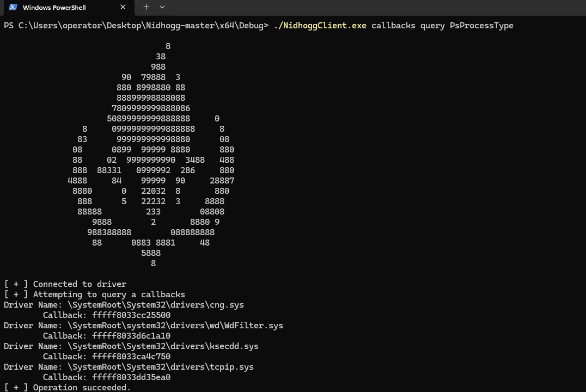Expand the new tab profile dropdown chevron
Viewport: 586px width, 392px height.
click(x=162, y=7)
